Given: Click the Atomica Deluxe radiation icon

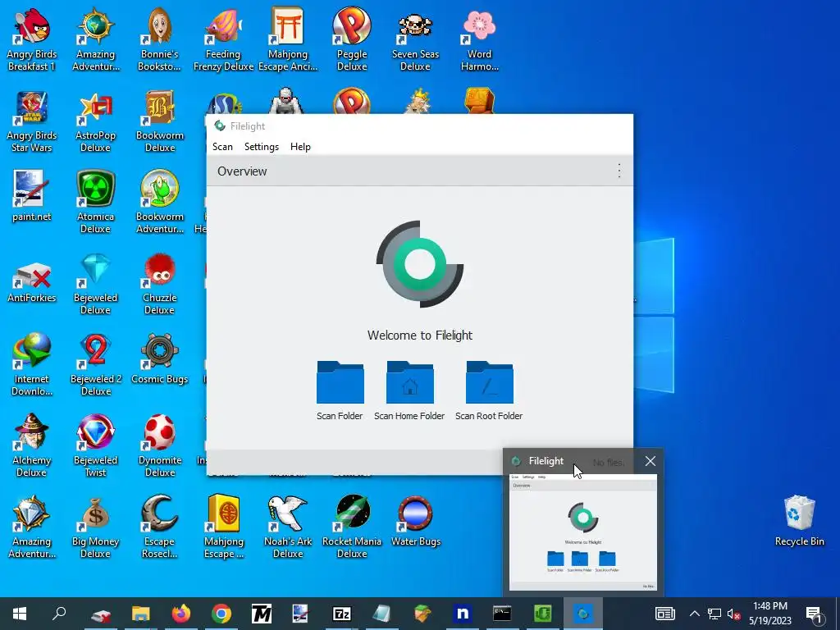Looking at the screenshot, I should tap(95, 202).
